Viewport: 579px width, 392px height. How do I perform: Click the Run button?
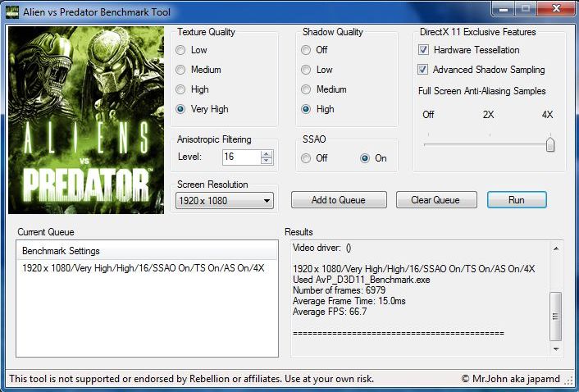point(517,200)
